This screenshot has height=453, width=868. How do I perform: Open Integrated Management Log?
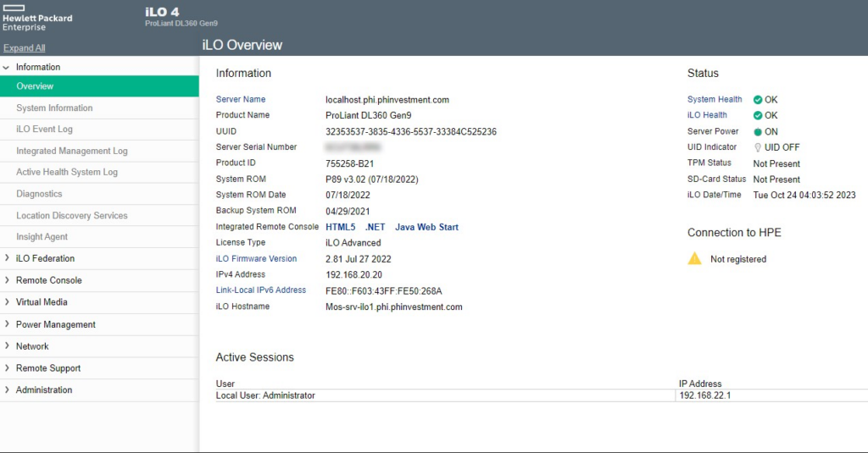tap(100, 151)
